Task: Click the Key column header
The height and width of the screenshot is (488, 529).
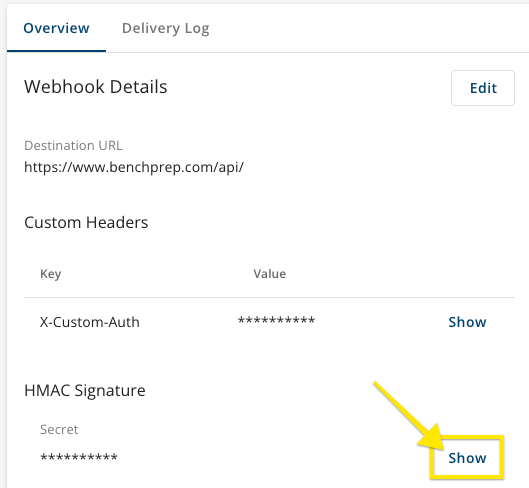Action: (51, 274)
